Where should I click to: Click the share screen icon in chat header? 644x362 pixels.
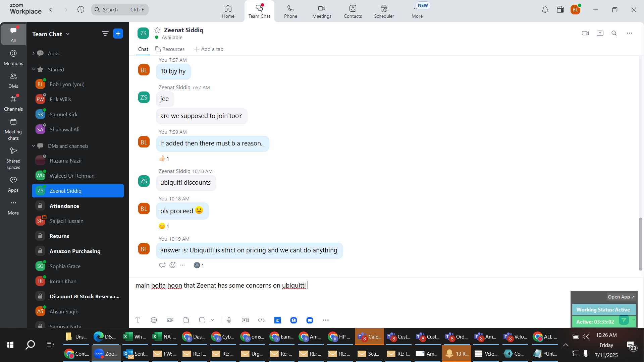600,33
